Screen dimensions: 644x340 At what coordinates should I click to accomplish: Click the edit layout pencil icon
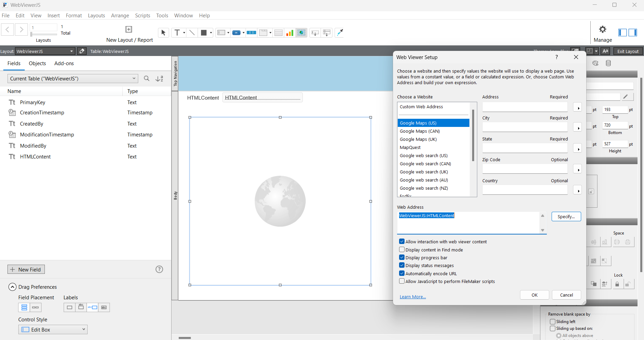(x=82, y=51)
